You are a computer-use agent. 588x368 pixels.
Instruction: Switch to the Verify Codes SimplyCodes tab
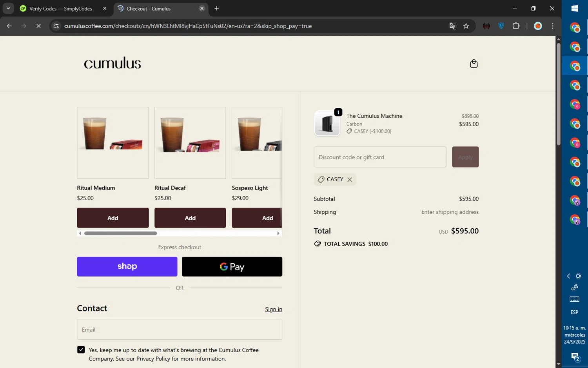60,8
